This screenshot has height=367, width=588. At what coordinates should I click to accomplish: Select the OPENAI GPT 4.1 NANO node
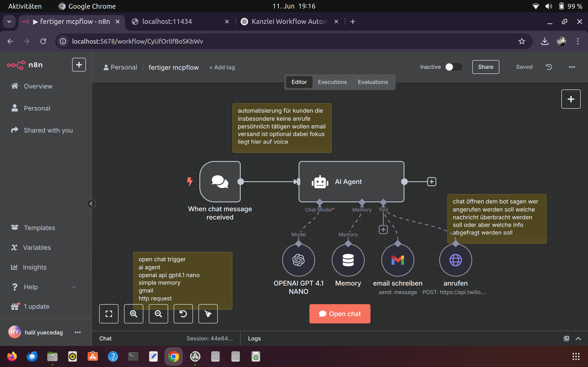point(298,260)
